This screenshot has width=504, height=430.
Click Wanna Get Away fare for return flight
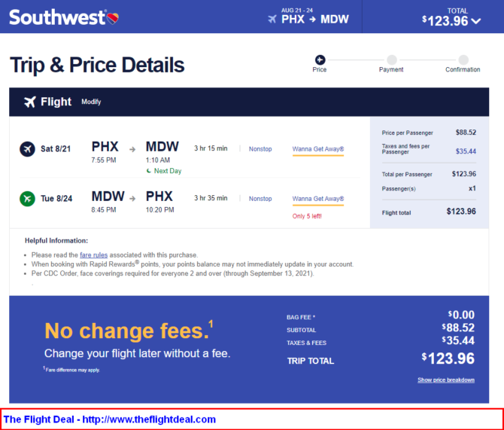[x=318, y=199]
